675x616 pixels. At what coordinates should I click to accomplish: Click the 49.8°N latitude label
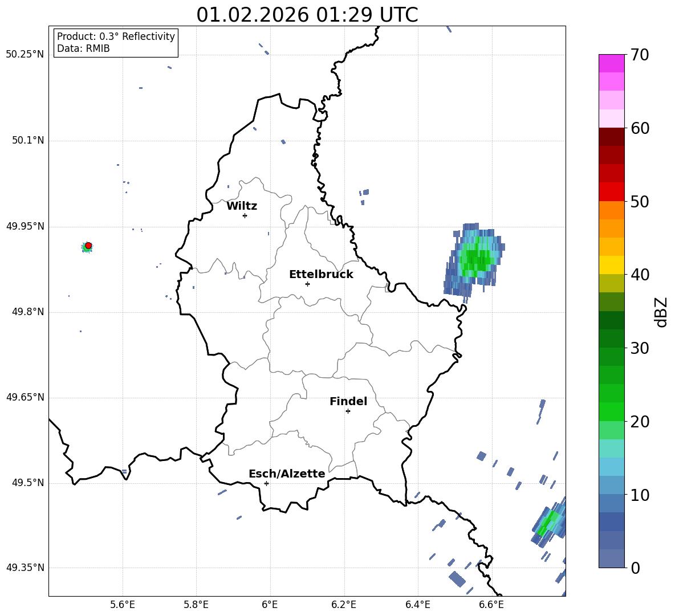coord(28,312)
